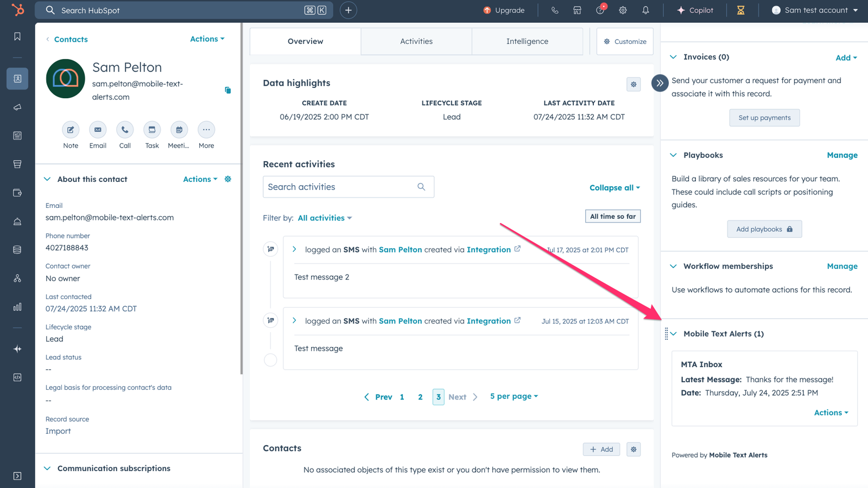Go back to the Contacts list link

tap(71, 39)
